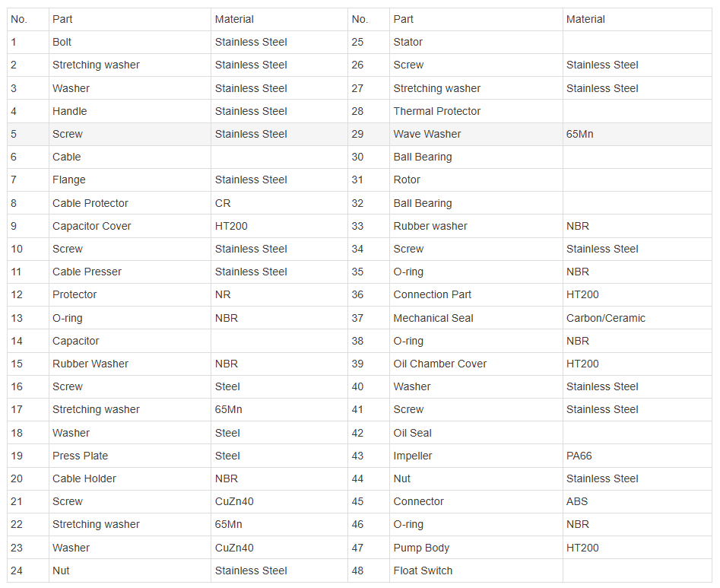Click the 'Cable Holder' cell
This screenshot has width=720, height=588.
click(130, 478)
